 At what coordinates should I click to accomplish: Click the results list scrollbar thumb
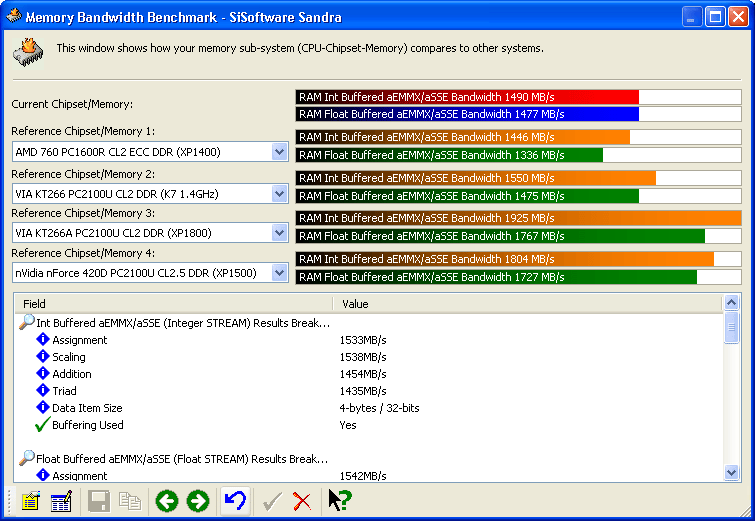731,327
